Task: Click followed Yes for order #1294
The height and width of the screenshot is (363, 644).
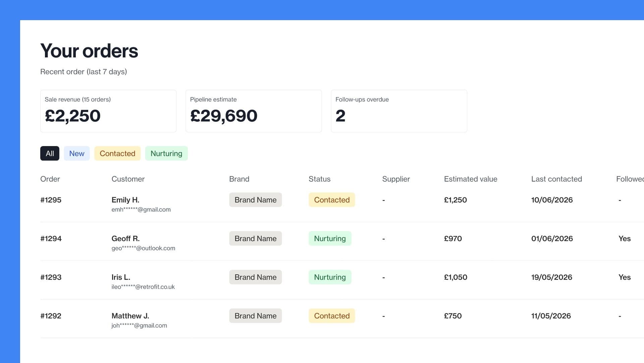Action: click(625, 238)
